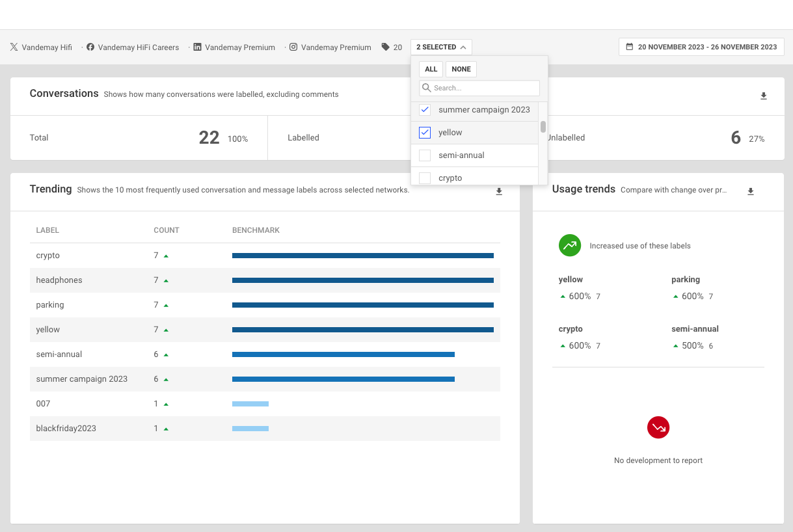Click the calendar icon in the date range
Screen dimensions: 793x532
[x=629, y=47]
